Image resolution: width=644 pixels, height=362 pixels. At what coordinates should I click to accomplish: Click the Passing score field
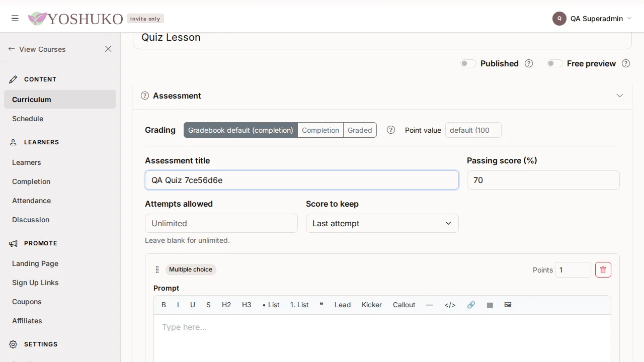click(x=543, y=180)
